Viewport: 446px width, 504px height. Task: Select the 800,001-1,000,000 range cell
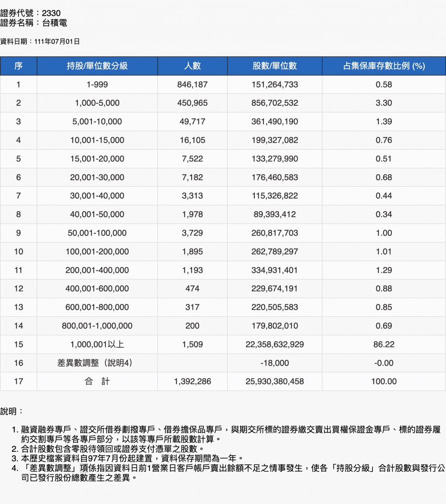(97, 326)
